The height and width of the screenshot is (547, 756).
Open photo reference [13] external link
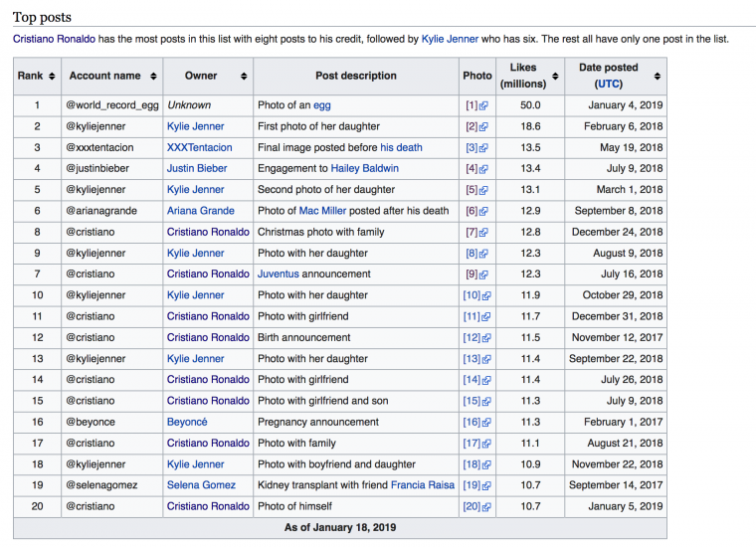tap(476, 359)
